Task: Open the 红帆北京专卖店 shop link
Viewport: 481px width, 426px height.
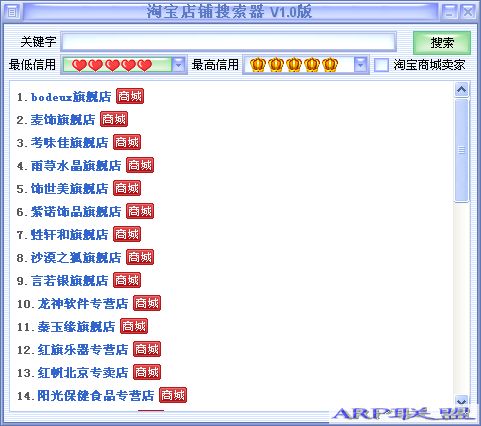Action: click(83, 373)
